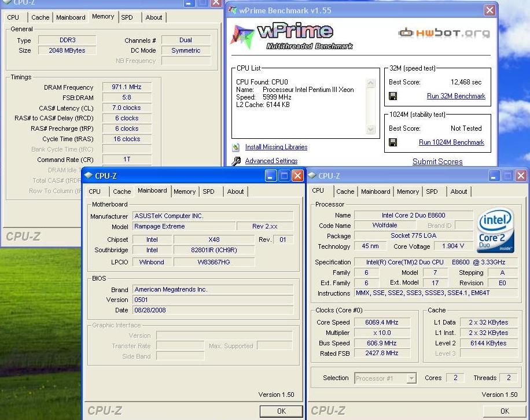
Task: Click the wPrime title bar app icon
Action: pos(233,10)
